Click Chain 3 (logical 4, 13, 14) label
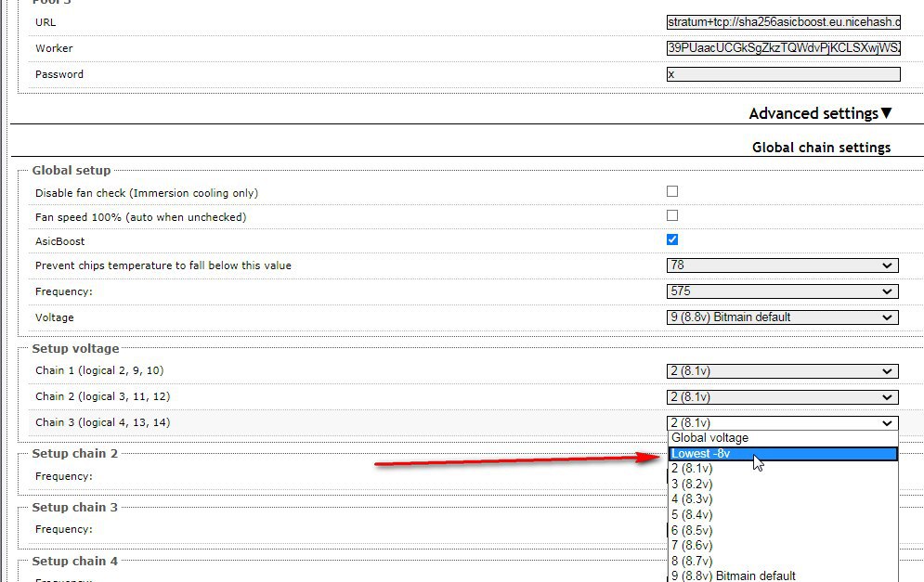Viewport: 924px width, 582px height. [x=102, y=423]
